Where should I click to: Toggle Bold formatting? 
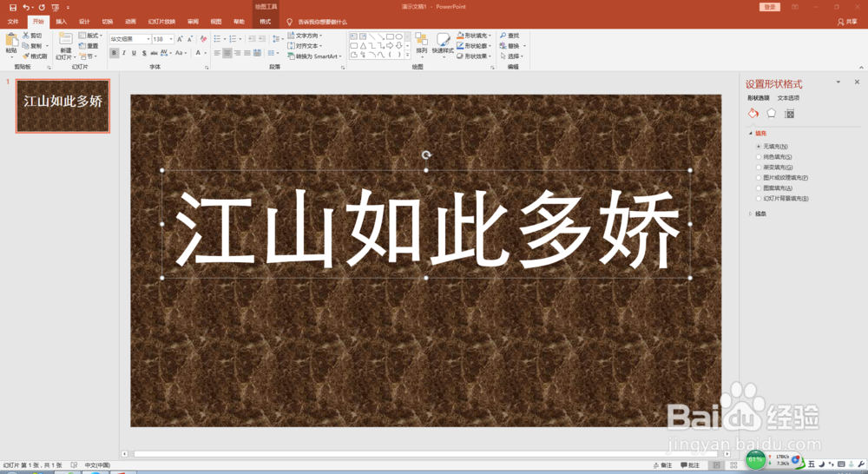114,53
